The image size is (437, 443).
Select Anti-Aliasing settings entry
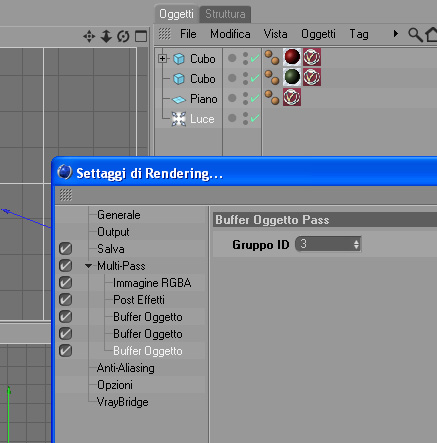pyautogui.click(x=126, y=368)
